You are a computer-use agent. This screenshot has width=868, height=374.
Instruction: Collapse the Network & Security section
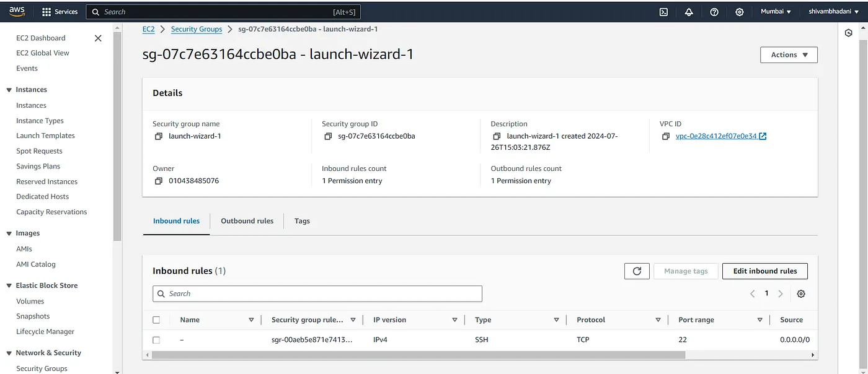(x=9, y=354)
